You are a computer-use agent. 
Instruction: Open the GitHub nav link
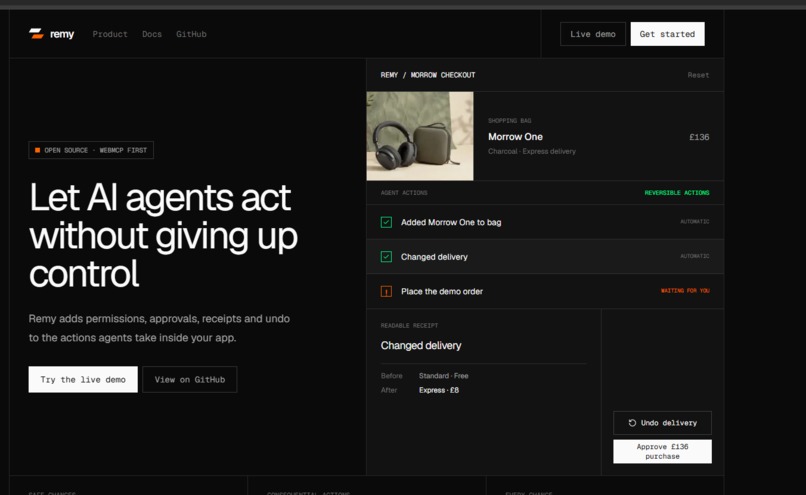click(191, 34)
